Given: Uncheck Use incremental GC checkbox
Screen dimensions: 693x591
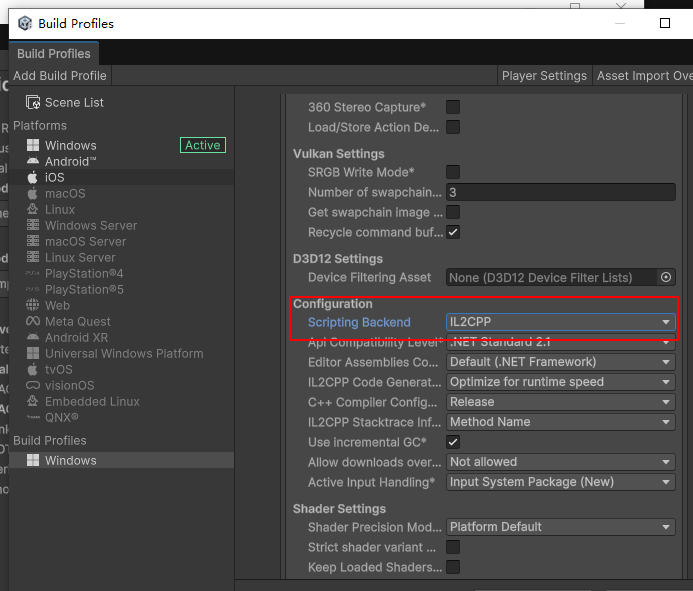Looking at the screenshot, I should click(453, 442).
